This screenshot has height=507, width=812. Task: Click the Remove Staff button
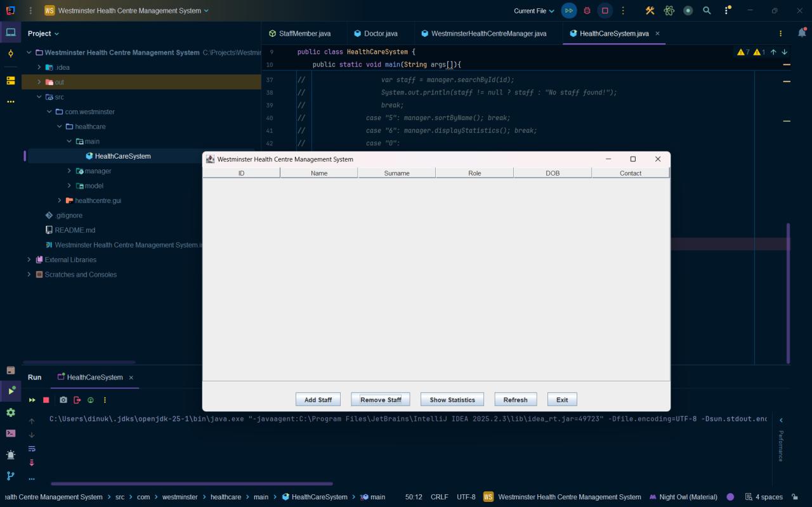click(x=381, y=400)
